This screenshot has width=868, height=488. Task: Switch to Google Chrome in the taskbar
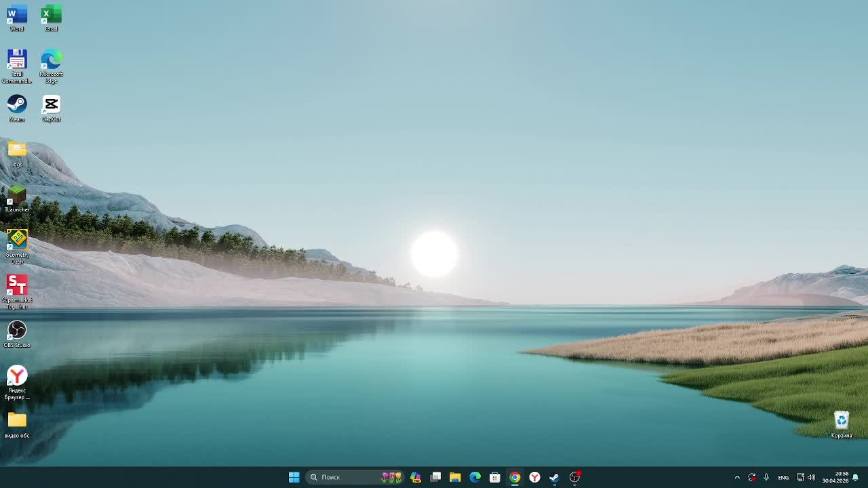515,477
